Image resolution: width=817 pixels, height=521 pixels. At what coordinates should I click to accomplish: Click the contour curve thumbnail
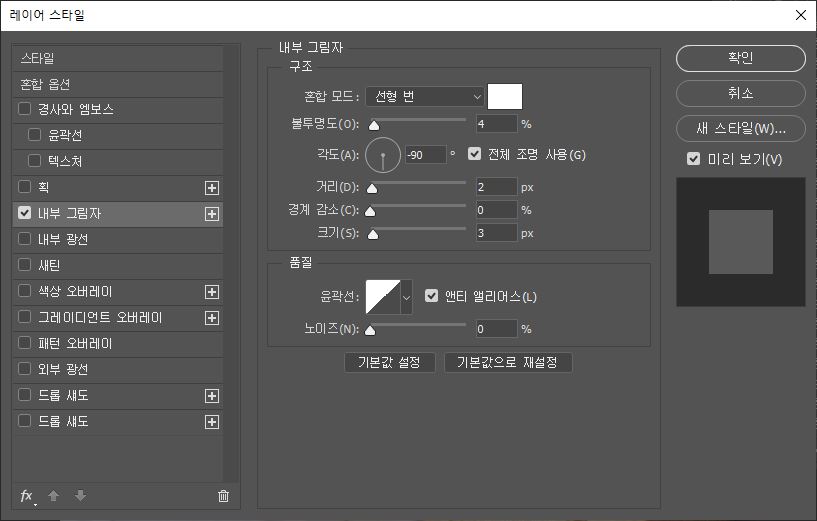tap(383, 297)
